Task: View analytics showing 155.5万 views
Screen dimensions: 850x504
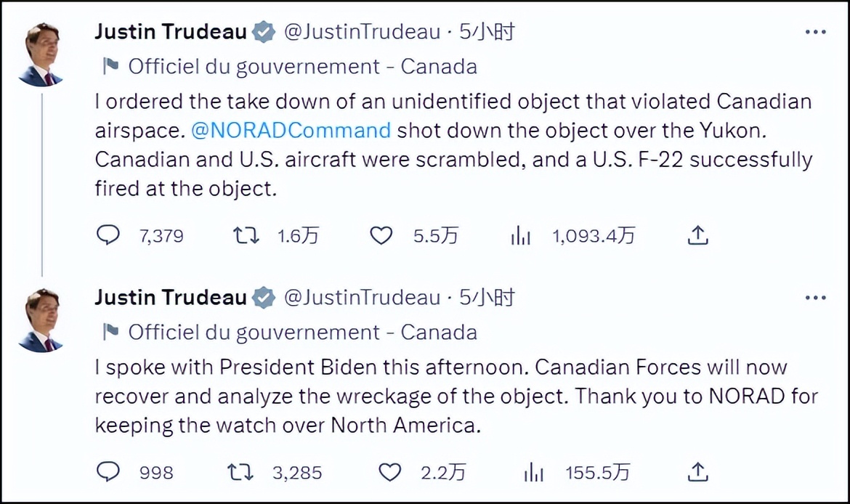Action: point(534,472)
